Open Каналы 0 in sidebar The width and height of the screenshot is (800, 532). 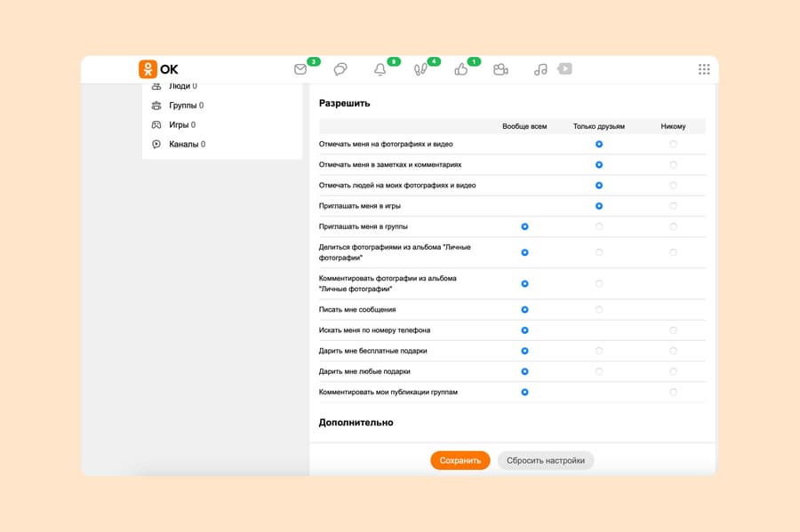point(188,144)
